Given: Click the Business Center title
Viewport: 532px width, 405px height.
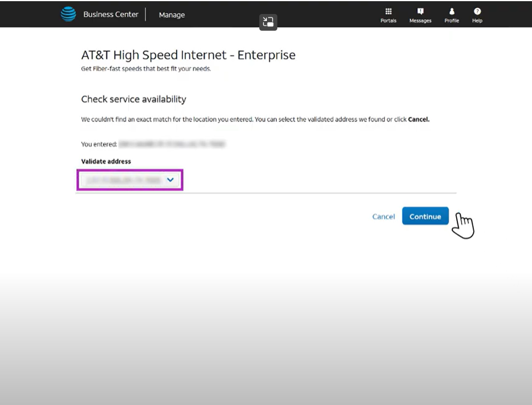Looking at the screenshot, I should coord(111,14).
